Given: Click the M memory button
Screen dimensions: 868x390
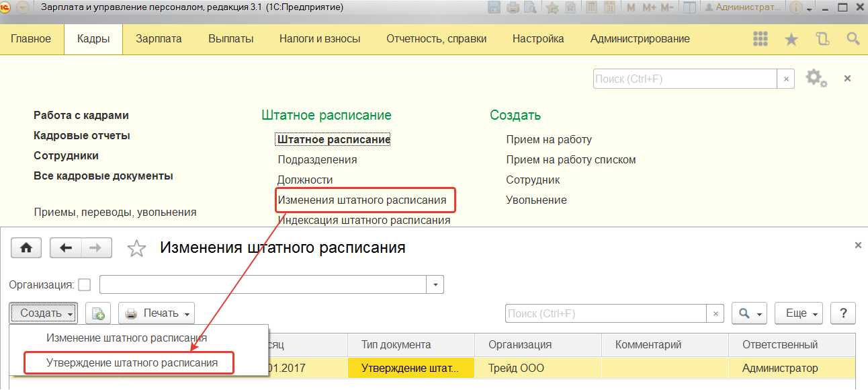Looking at the screenshot, I should 631,8.
